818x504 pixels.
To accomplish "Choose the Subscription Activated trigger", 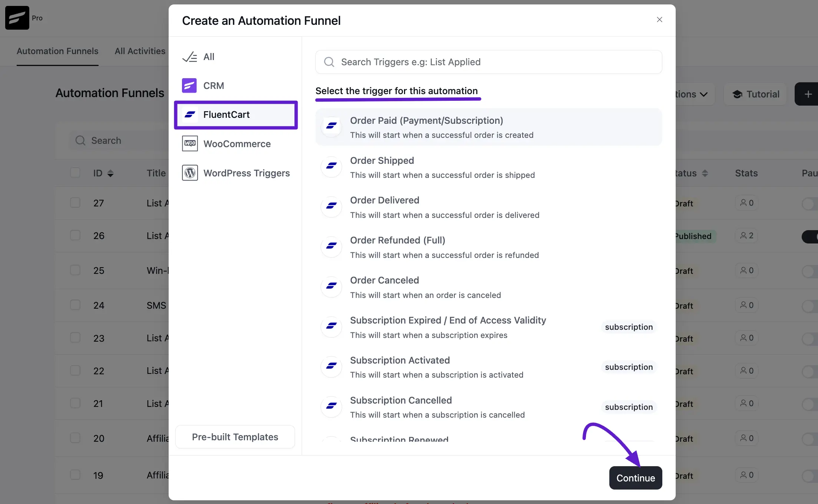I will 489,367.
